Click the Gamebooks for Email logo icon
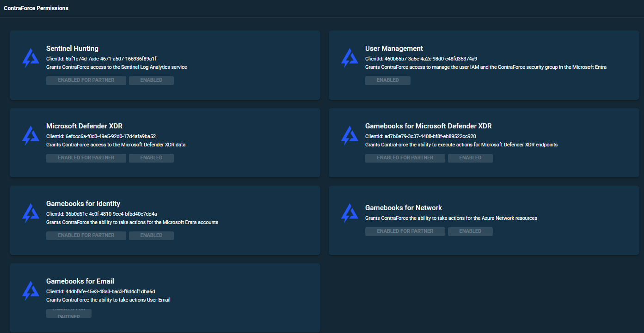This screenshot has height=333, width=644. click(x=31, y=291)
